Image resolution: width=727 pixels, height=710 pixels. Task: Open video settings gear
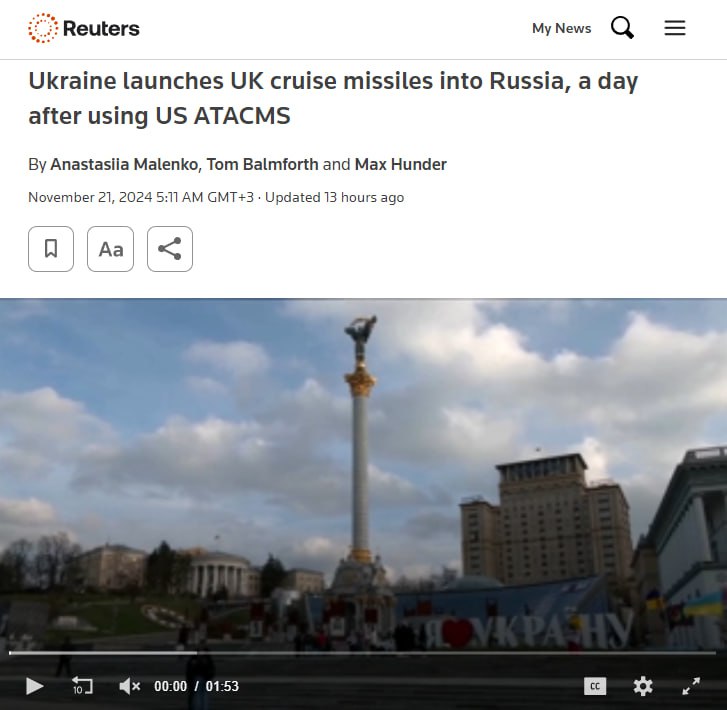[x=643, y=686]
